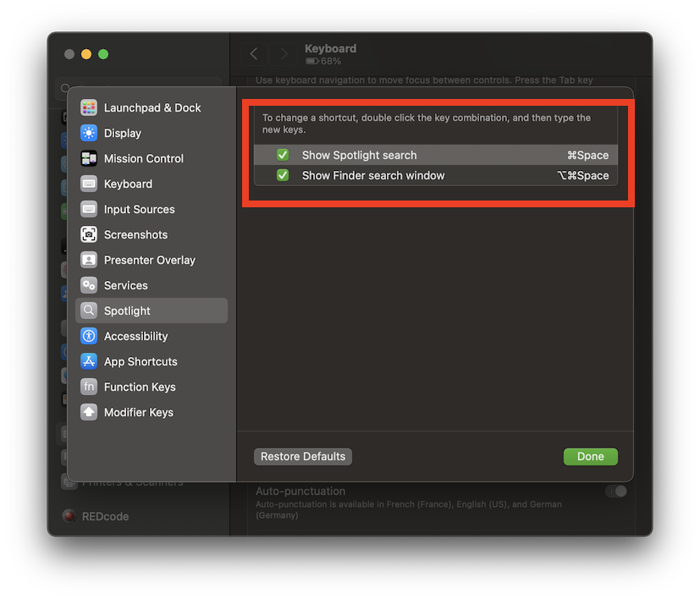700x599 pixels.
Task: Click the green Done button
Action: (591, 457)
